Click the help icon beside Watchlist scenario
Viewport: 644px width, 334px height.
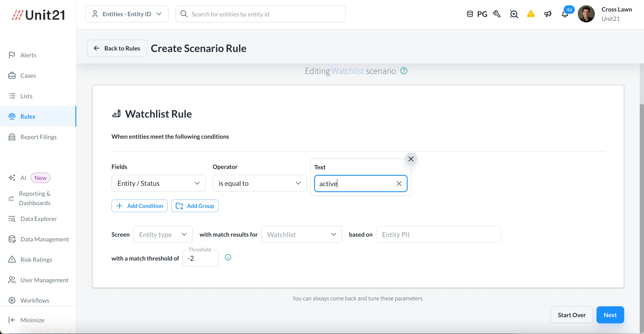point(404,71)
